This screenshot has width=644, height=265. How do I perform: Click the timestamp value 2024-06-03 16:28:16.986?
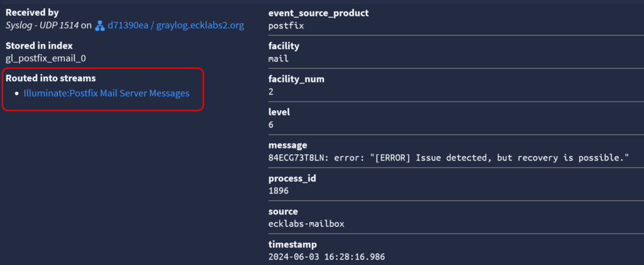pyautogui.click(x=326, y=257)
